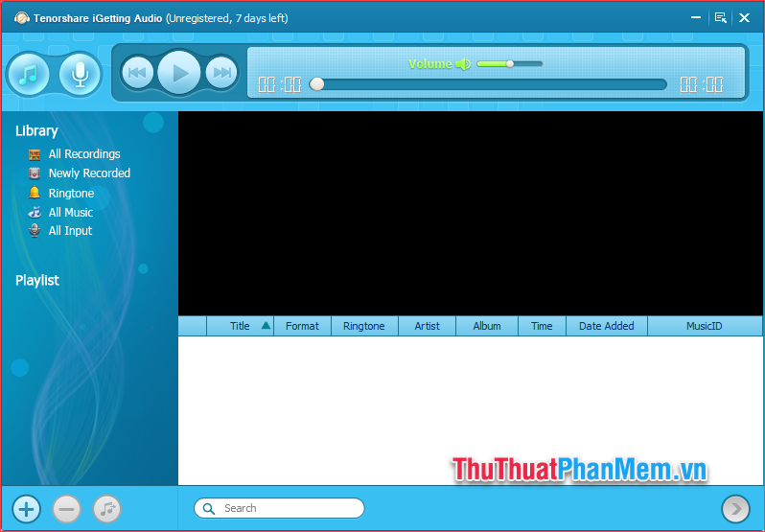Click the elapsed time 00:00 display

[280, 84]
